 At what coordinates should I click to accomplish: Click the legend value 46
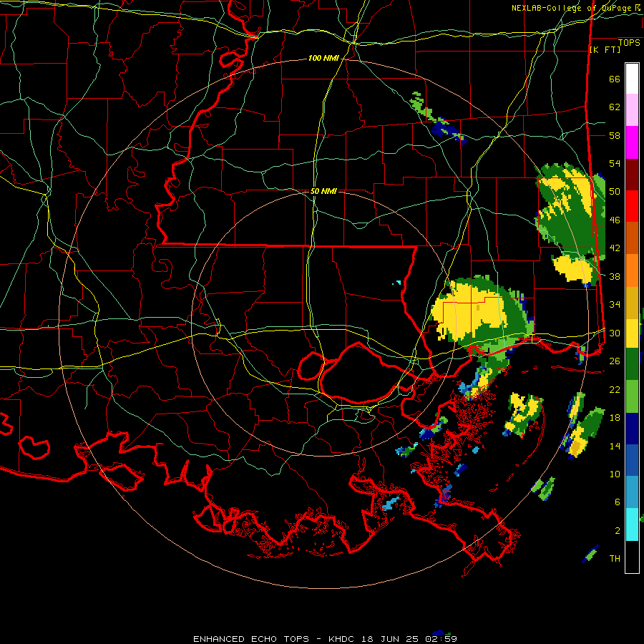(x=615, y=220)
